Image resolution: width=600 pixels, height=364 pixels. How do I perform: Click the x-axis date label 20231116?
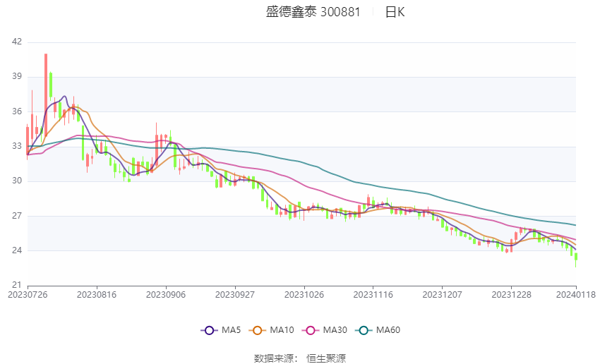click(373, 295)
